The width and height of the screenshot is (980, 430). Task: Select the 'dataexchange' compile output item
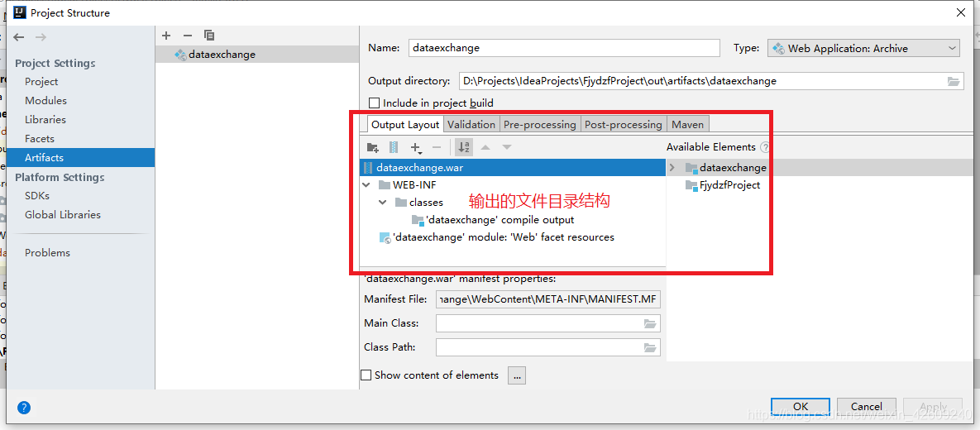tap(493, 220)
